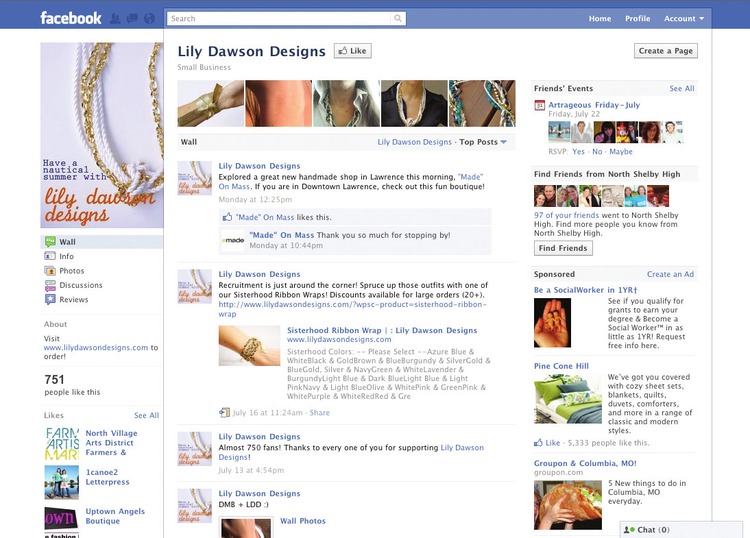Open notifications globe icon

tap(149, 19)
